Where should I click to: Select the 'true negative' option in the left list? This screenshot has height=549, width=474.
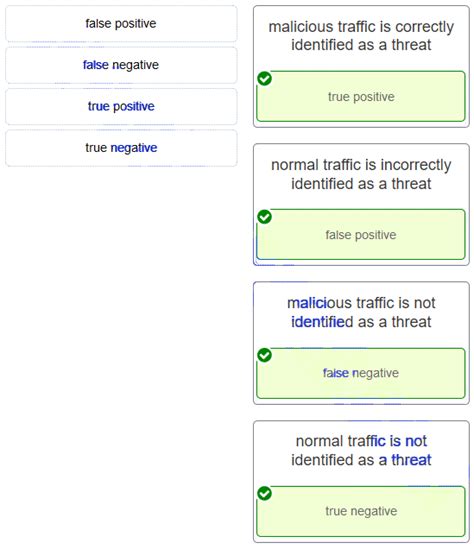[x=121, y=148]
